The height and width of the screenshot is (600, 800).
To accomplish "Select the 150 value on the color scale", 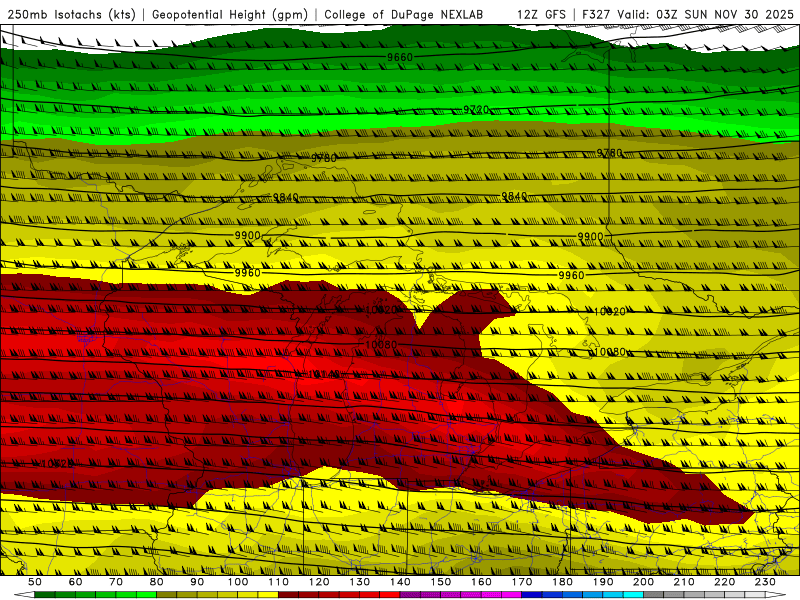I will pyautogui.click(x=441, y=582).
